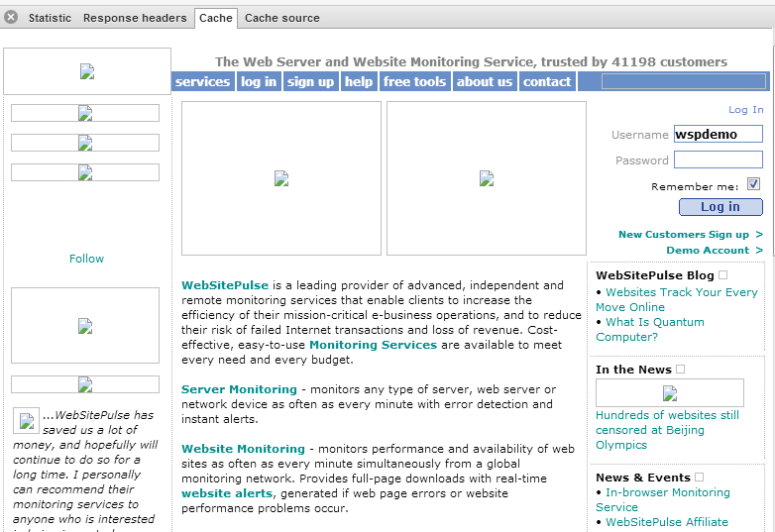Image resolution: width=775 pixels, height=532 pixels.
Task: Open the about us navigation item
Action: [485, 81]
